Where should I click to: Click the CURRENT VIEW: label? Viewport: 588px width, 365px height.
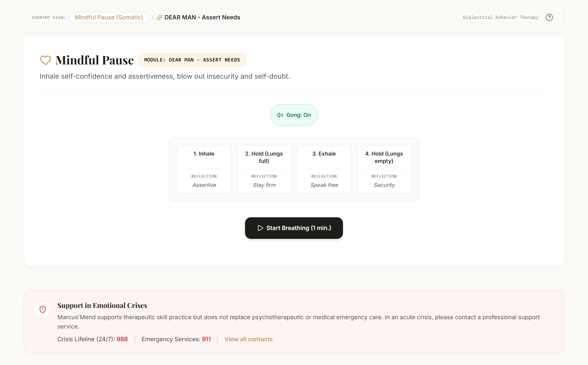pyautogui.click(x=49, y=18)
